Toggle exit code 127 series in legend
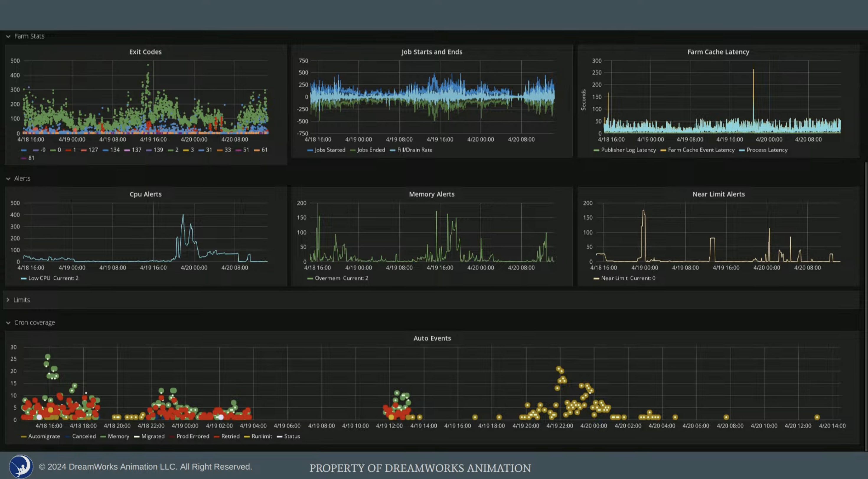 (x=93, y=150)
